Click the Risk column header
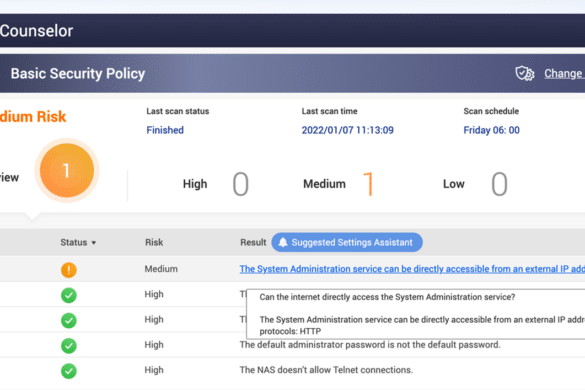 [x=154, y=243]
